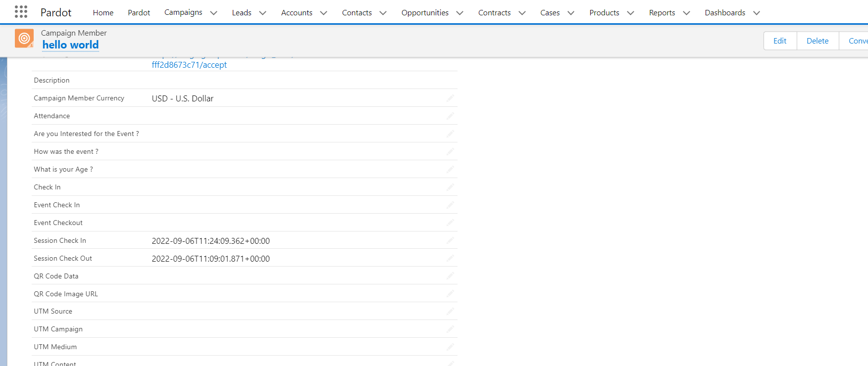Click edit pencil for Event Checkout
This screenshot has width=868, height=366.
pos(450,223)
